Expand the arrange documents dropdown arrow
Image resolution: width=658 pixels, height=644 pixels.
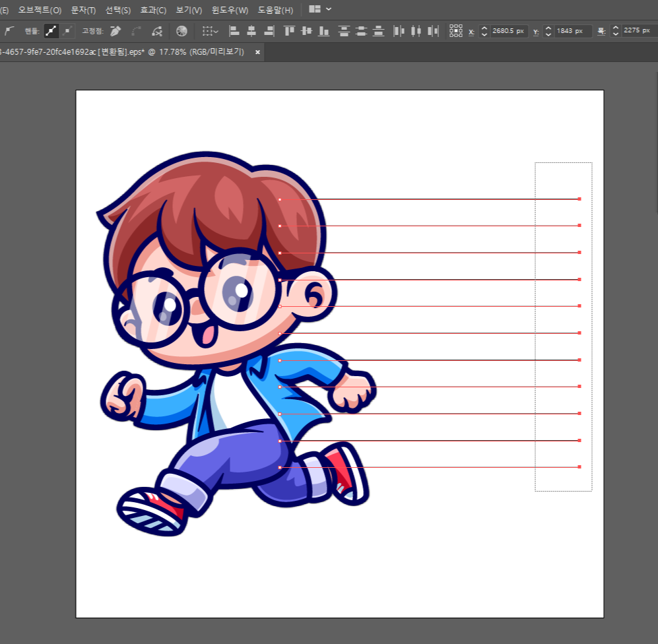click(329, 9)
